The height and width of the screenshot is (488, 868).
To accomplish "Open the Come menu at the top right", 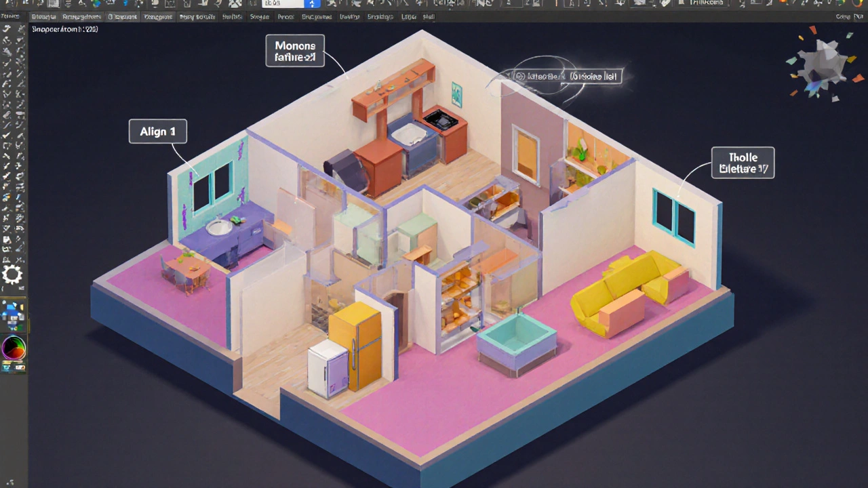I will tap(843, 17).
